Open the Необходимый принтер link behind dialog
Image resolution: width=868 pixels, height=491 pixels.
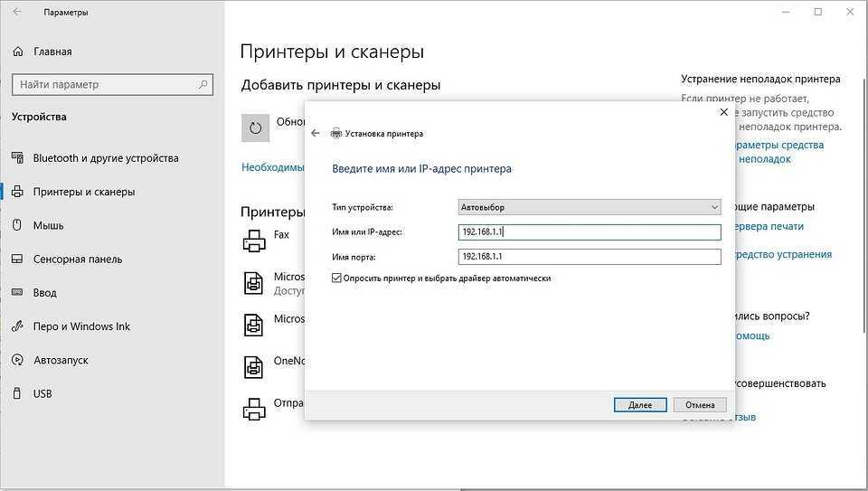pos(273,167)
